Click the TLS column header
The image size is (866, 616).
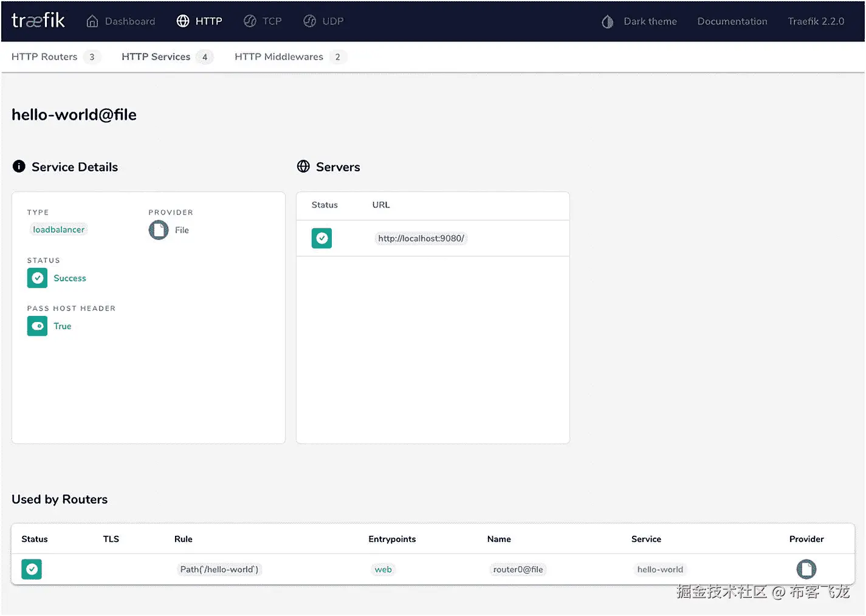pyautogui.click(x=111, y=539)
